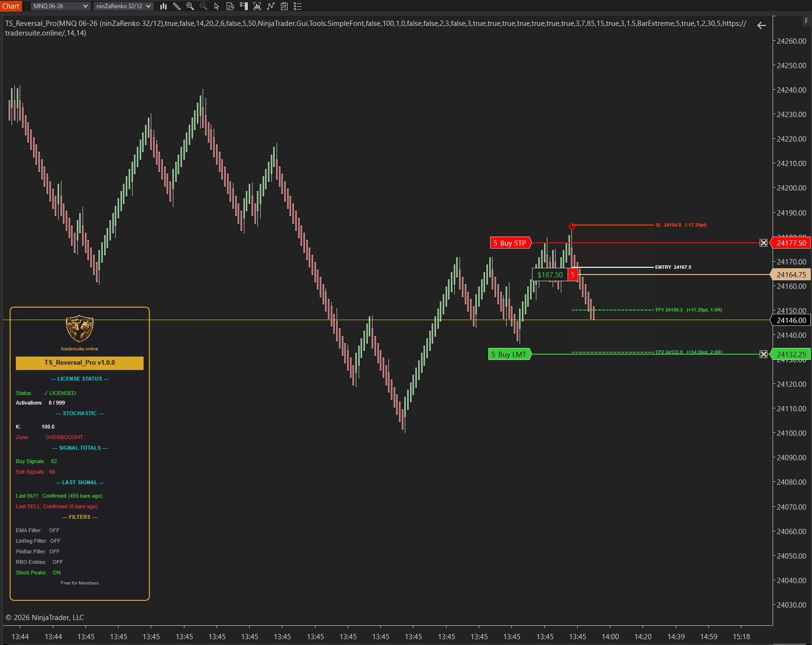812x645 pixels.
Task: Click the 15:18 time axis label
Action: point(741,636)
